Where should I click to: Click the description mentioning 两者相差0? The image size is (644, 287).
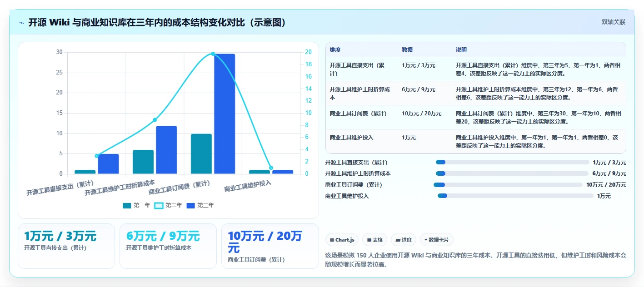point(537,141)
